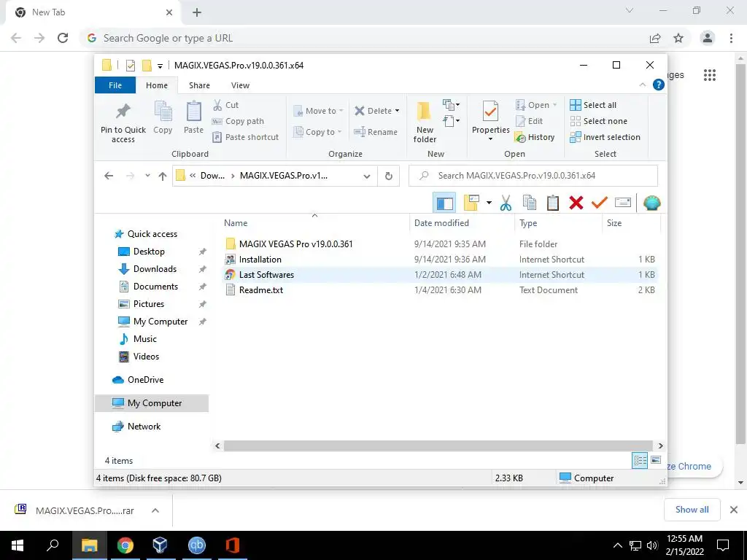The image size is (747, 560).
Task: Go up one folder level arrow
Action: coord(163,176)
